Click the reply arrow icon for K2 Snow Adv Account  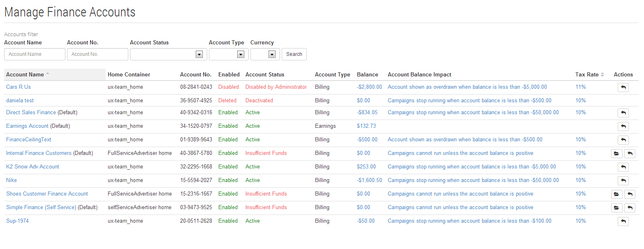(x=623, y=167)
